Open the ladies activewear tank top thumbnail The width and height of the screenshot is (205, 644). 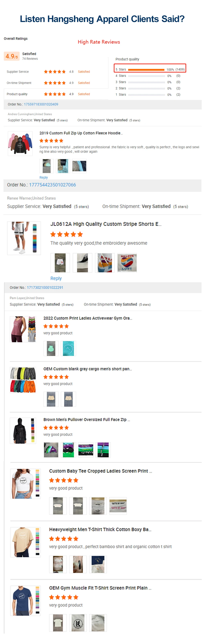click(23, 329)
